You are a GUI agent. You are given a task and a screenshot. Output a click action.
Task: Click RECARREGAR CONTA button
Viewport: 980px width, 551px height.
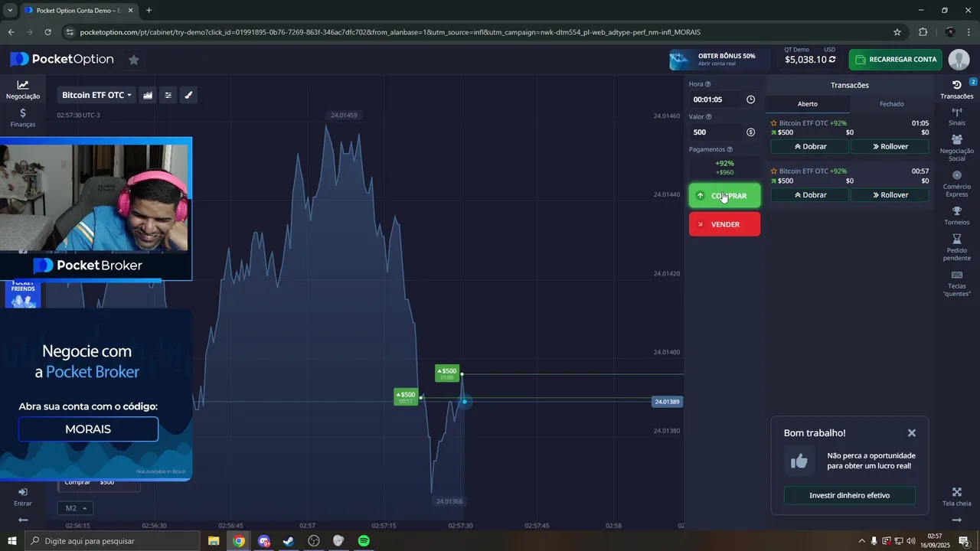896,60
